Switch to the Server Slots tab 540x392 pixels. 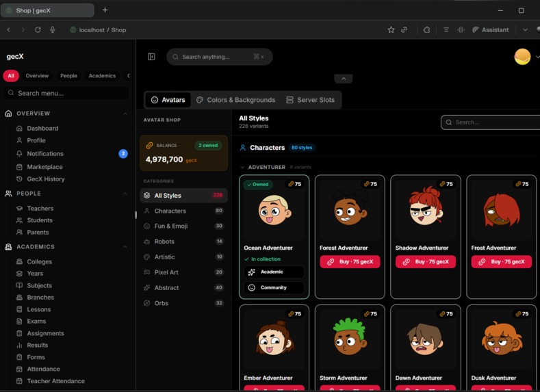(310, 100)
